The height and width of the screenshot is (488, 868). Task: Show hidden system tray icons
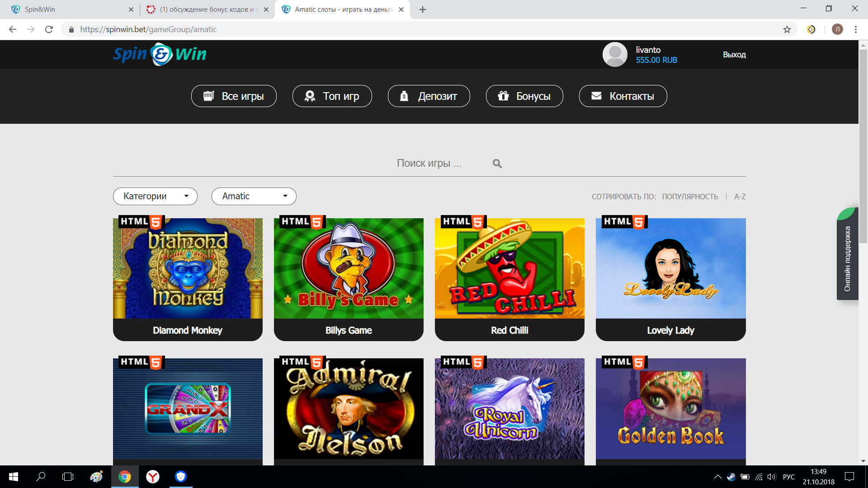point(717,477)
